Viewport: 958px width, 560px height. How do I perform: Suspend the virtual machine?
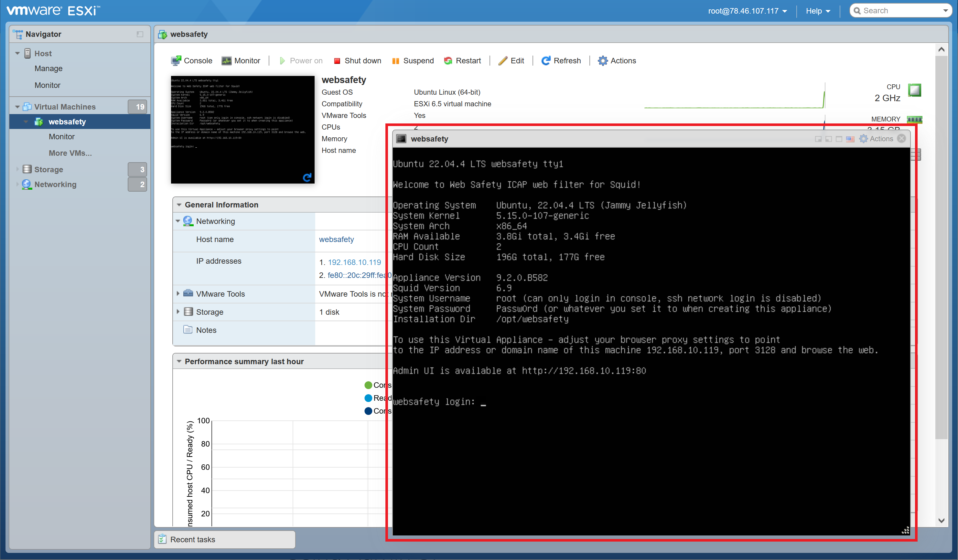(x=413, y=61)
